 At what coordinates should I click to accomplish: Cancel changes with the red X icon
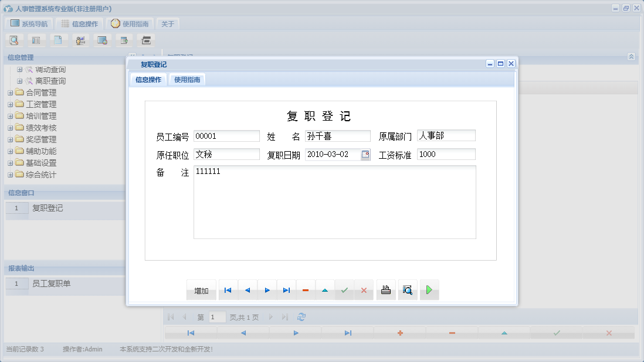[x=364, y=289]
